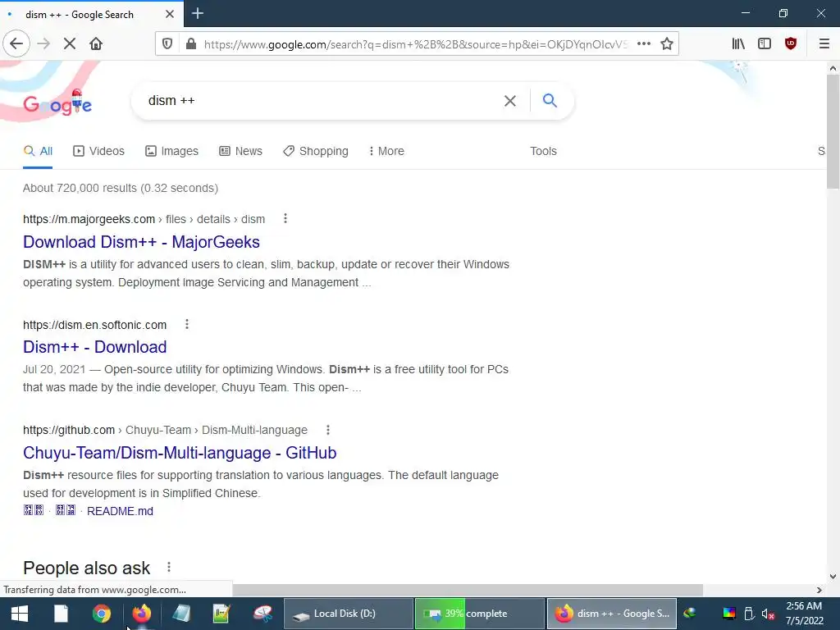Open the uBlock Origin extension
Viewport: 840px width, 630px height.
(x=791, y=43)
